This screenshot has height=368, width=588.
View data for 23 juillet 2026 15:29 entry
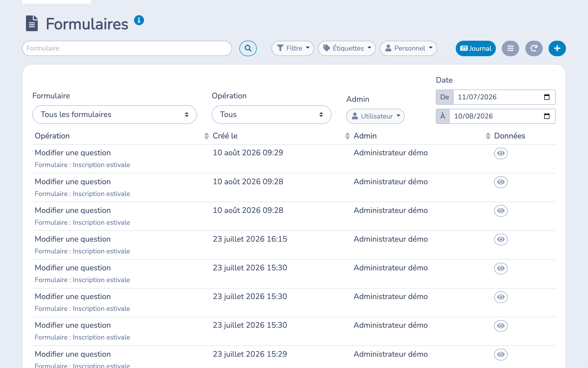point(501,355)
